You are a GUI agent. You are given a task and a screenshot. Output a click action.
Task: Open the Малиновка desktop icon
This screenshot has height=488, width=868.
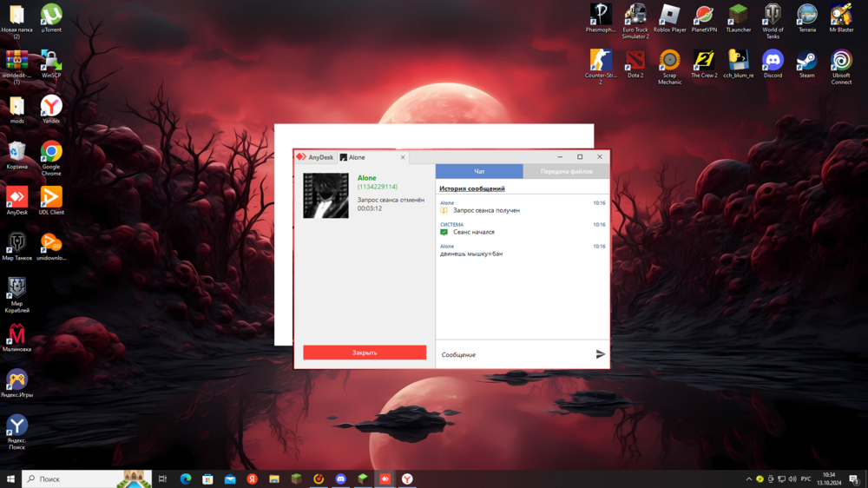point(16,337)
